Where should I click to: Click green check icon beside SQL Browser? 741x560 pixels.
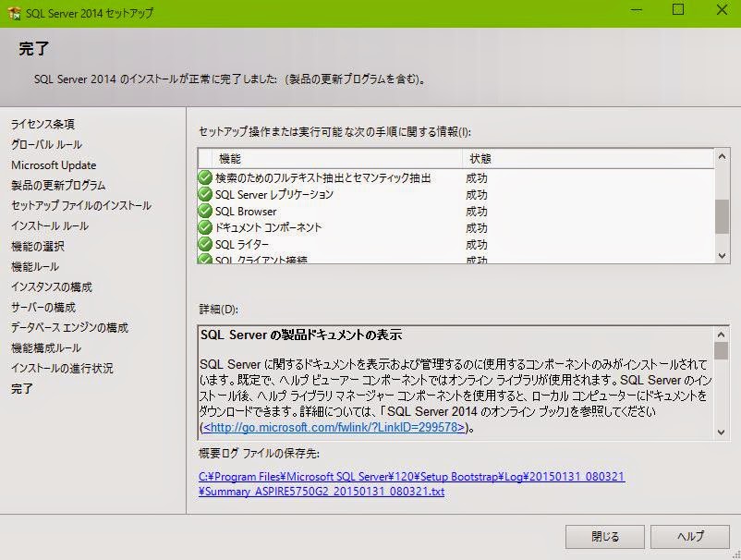(205, 211)
